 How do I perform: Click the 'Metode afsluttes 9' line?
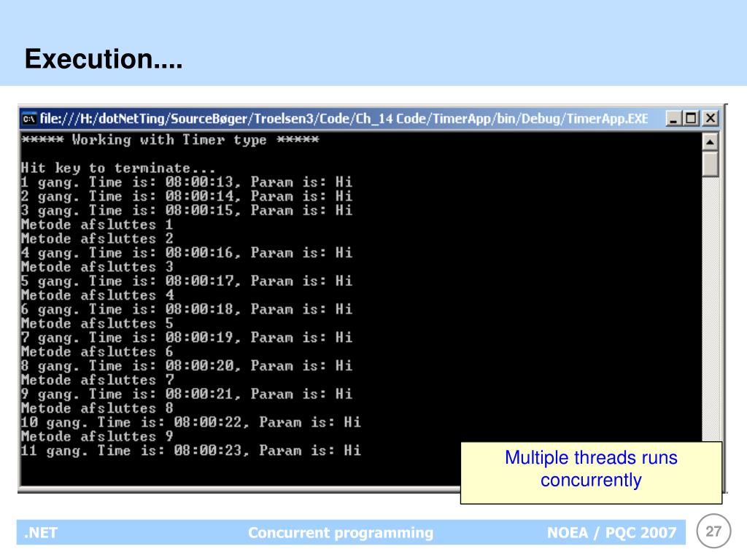pyautogui.click(x=97, y=437)
